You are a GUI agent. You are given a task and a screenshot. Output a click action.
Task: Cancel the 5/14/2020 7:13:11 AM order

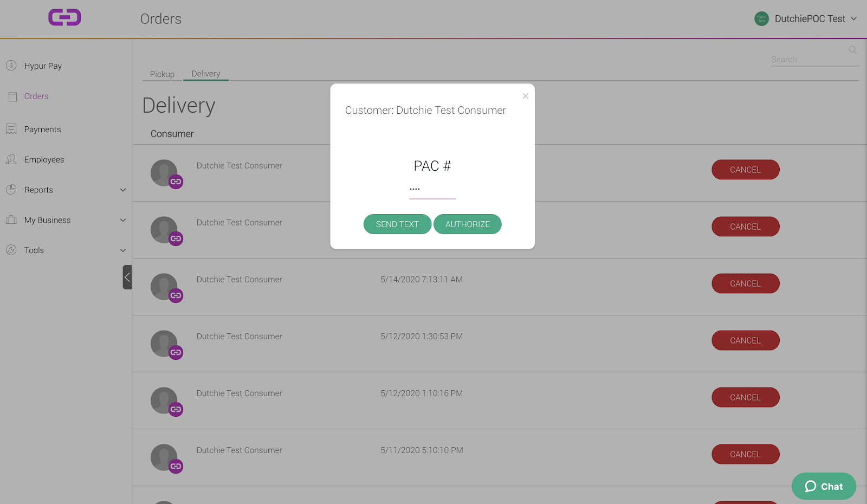click(x=746, y=283)
